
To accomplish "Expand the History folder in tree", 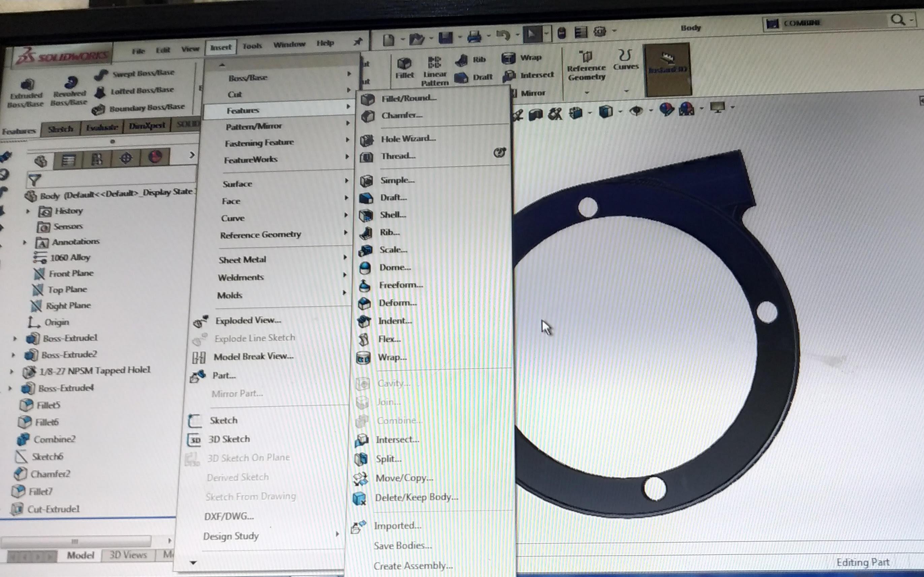I will pyautogui.click(x=28, y=211).
